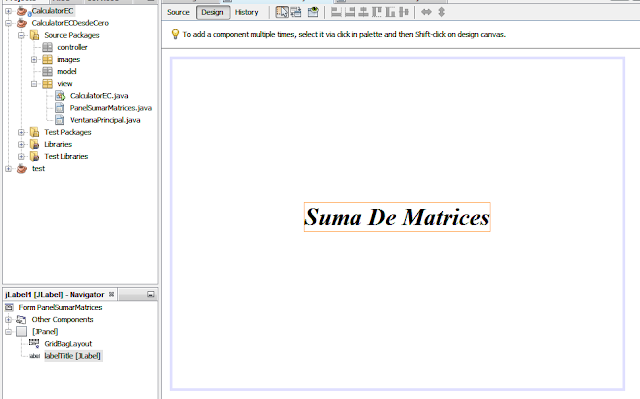Viewport: 640px width, 399px height.
Task: Click the GridBagLayout layout icon in Navigator
Action: coord(34,344)
